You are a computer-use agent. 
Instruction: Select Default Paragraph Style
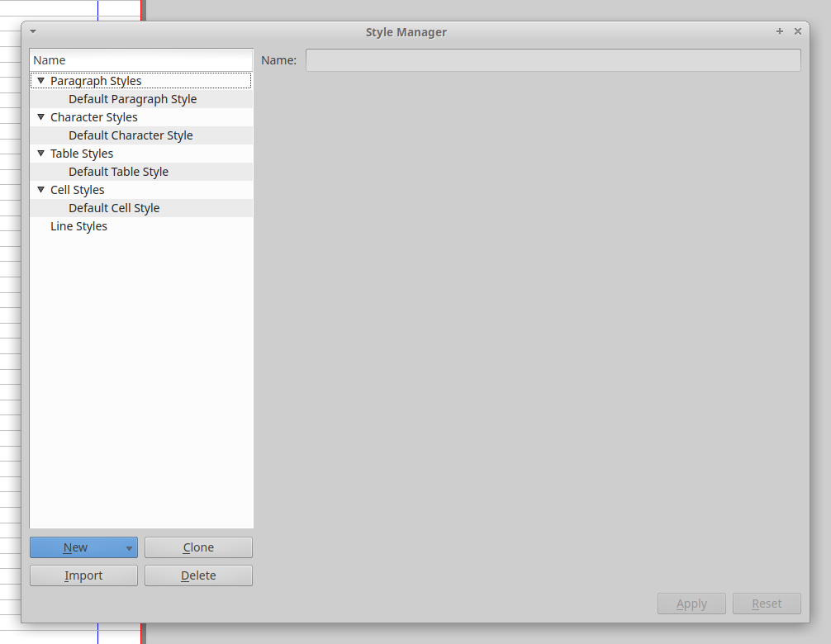click(132, 99)
